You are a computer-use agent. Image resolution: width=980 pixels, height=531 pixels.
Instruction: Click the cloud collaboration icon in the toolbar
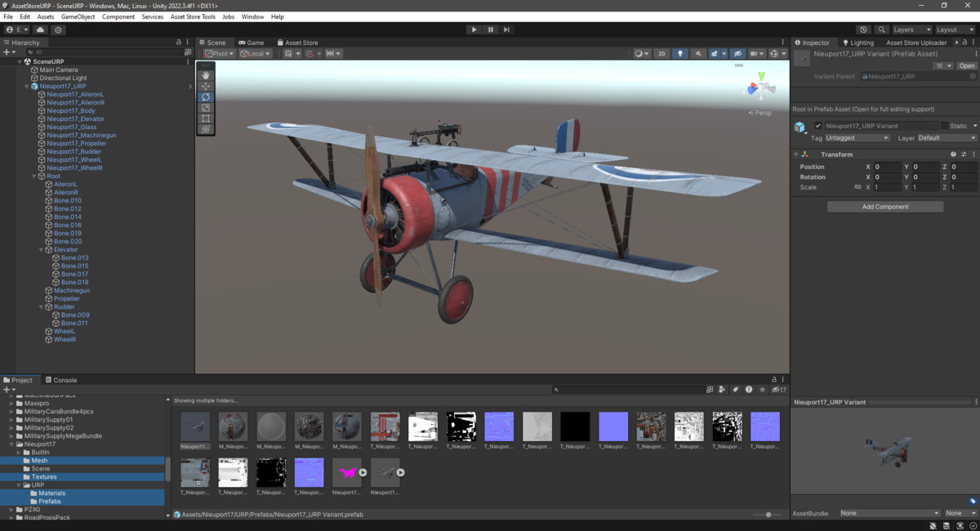point(40,29)
